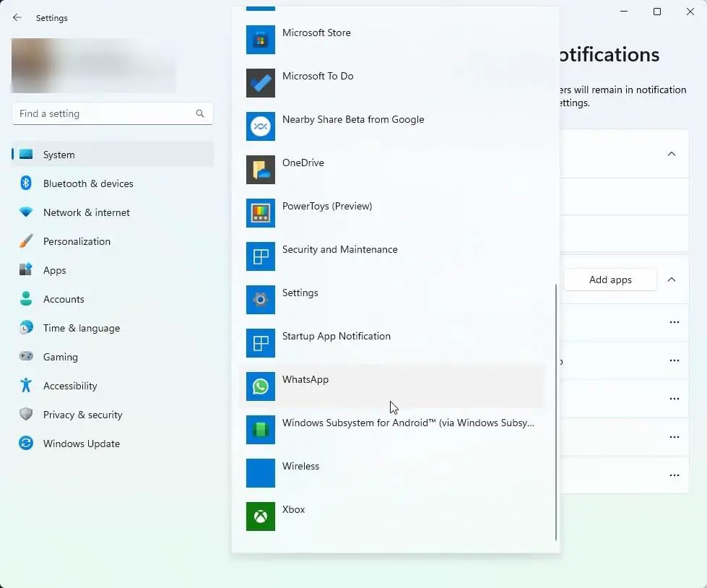Open third app row's three-dot menu

(674, 399)
